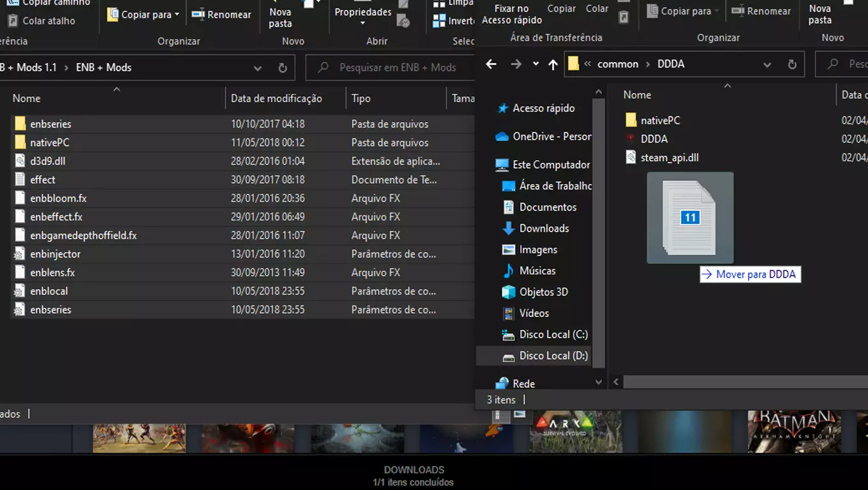
Task: Expand the Propriedades dropdown arrow
Action: click(363, 24)
